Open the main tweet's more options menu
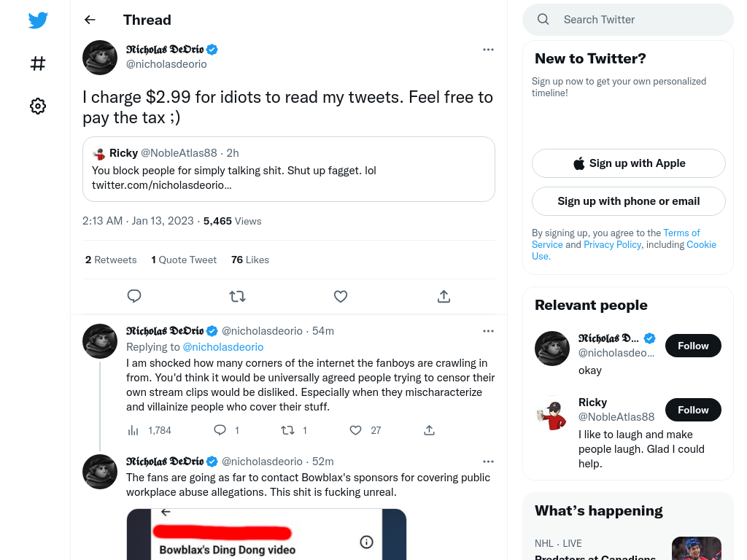Image resolution: width=747 pixels, height=560 pixels. (488, 50)
